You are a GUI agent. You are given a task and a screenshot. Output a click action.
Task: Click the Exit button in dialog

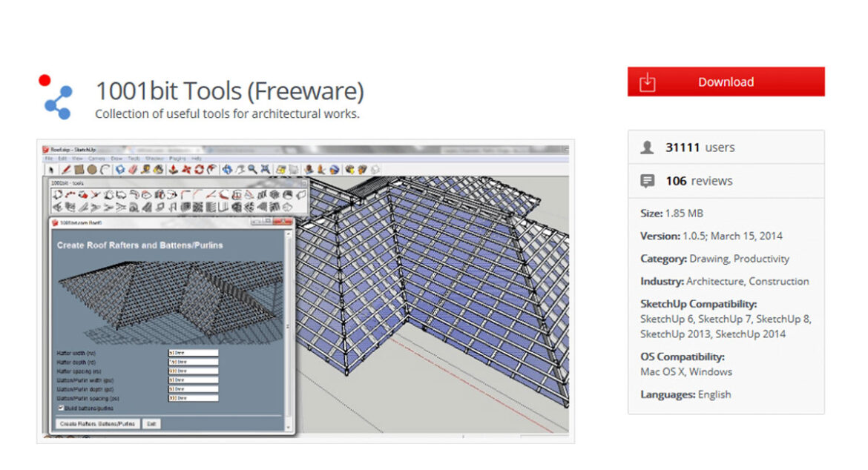pos(151,424)
